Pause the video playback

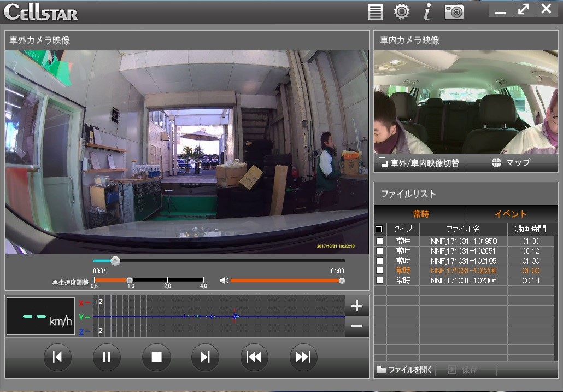click(x=107, y=358)
